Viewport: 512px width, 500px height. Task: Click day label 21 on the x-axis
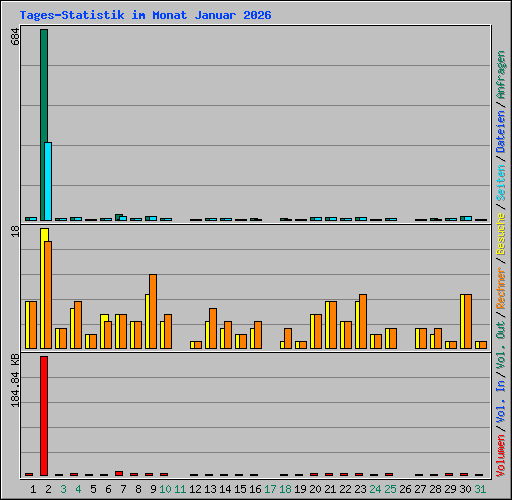click(330, 489)
